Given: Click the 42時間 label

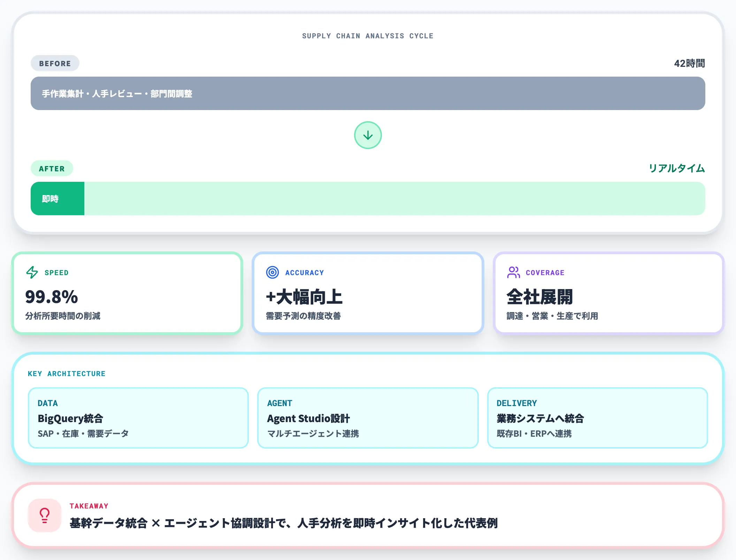Looking at the screenshot, I should pos(689,63).
